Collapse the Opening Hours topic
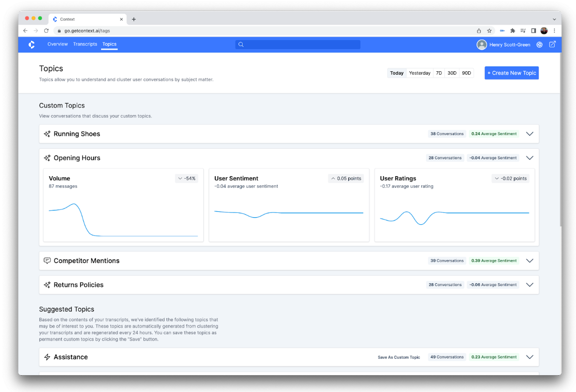Viewport: 576px width, 392px height. pos(530,158)
